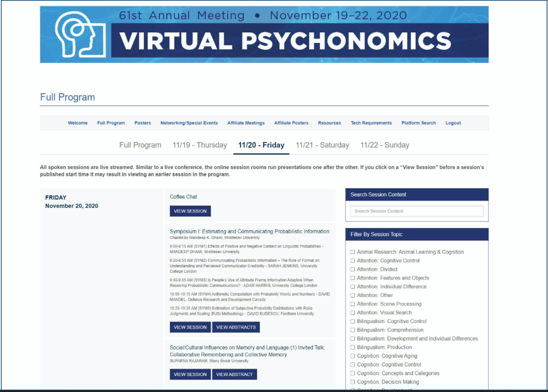Enable the Attention: Divided filter
The image size is (548, 392).
(x=353, y=270)
